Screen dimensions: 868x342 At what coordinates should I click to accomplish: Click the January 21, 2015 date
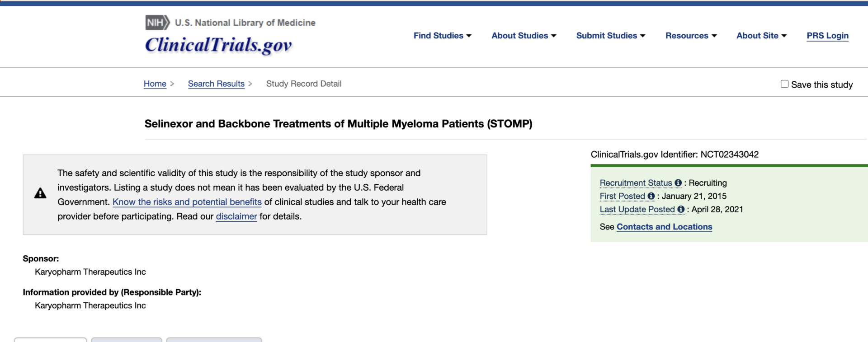pos(694,196)
